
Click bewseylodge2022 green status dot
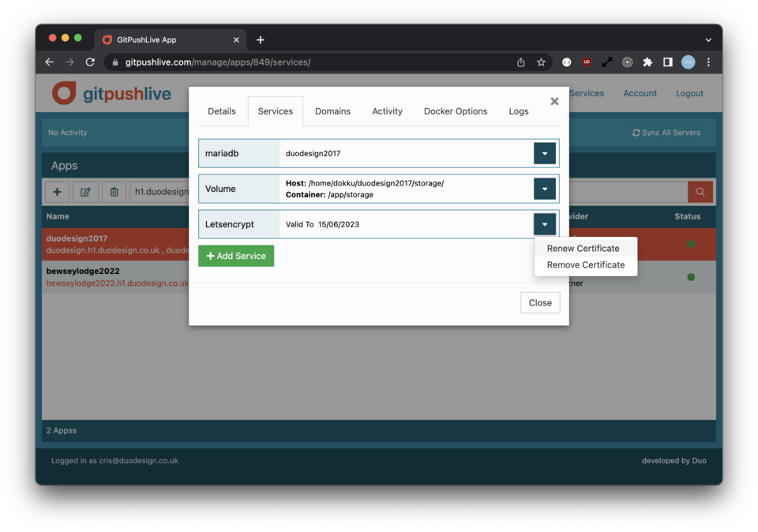click(691, 277)
